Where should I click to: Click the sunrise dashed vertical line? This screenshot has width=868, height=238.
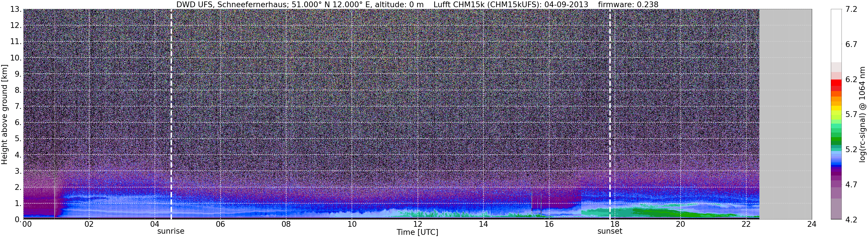tap(171, 114)
